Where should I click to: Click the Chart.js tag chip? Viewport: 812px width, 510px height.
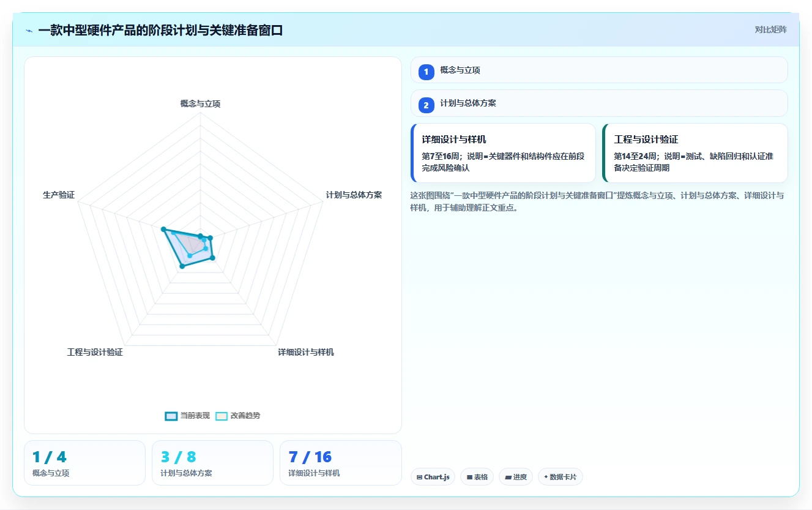(x=433, y=477)
